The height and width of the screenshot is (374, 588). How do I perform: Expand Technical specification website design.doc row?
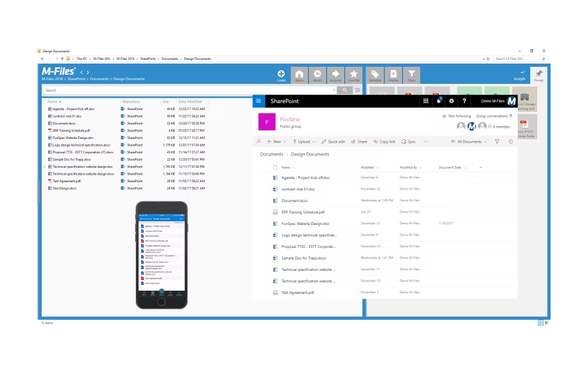pos(44,167)
